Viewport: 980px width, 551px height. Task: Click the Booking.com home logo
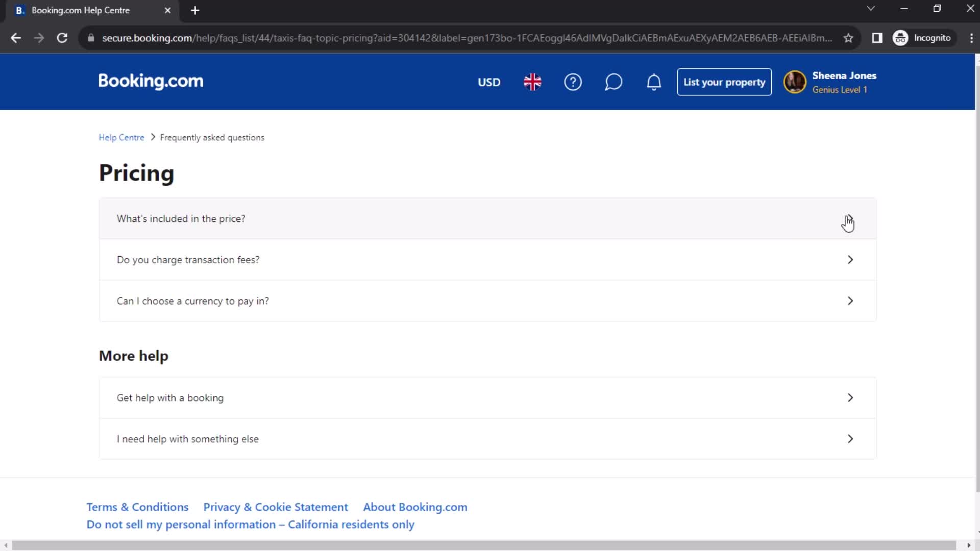pos(151,82)
